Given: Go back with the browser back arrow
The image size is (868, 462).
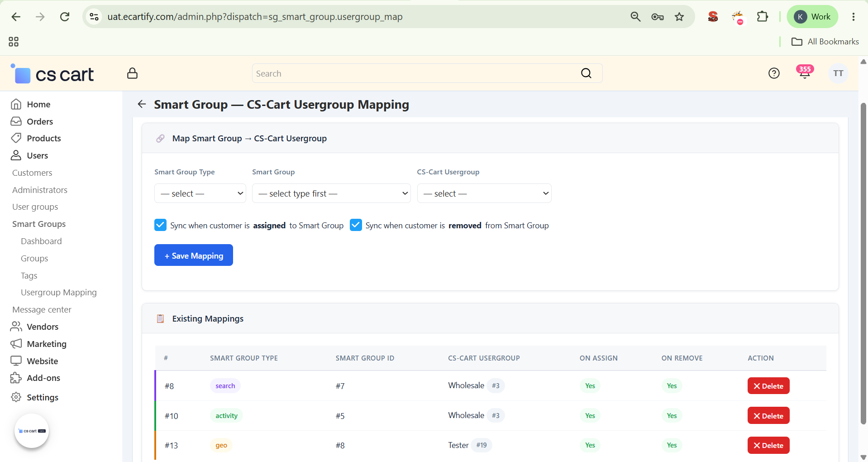Looking at the screenshot, I should [16, 17].
